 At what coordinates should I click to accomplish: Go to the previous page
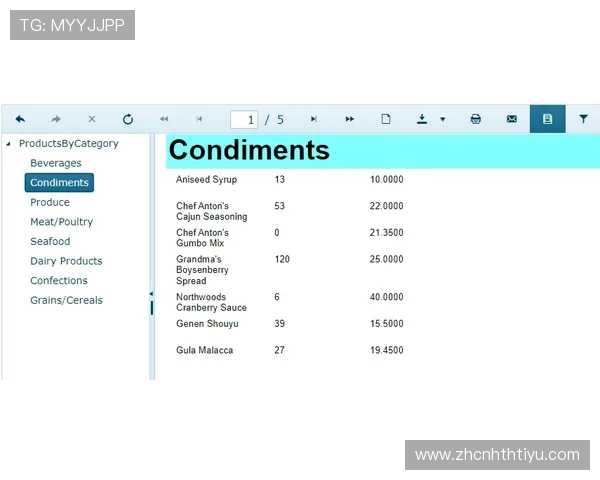(x=199, y=119)
